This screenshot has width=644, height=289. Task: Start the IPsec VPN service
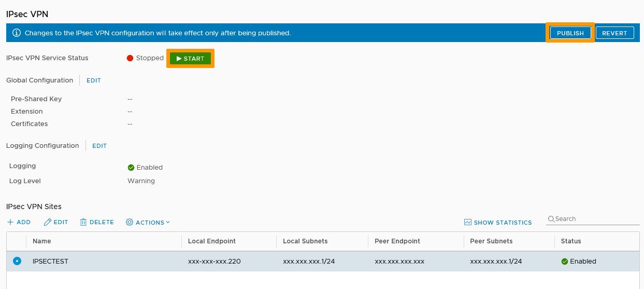tap(190, 59)
